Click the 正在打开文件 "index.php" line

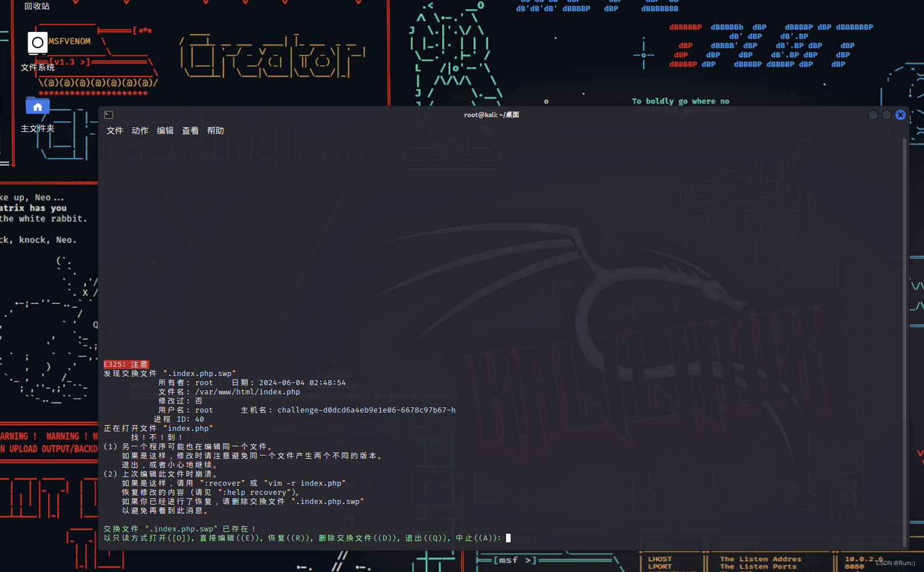[x=158, y=429]
